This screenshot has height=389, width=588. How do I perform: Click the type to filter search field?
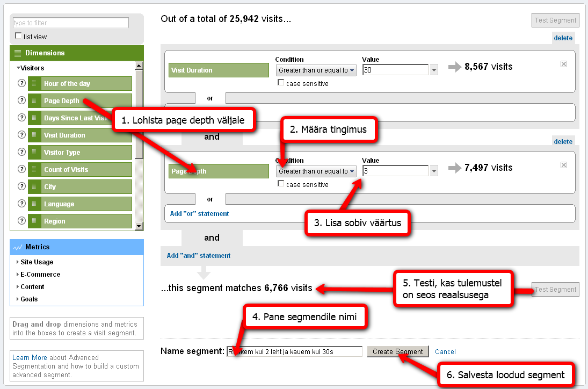(x=71, y=23)
